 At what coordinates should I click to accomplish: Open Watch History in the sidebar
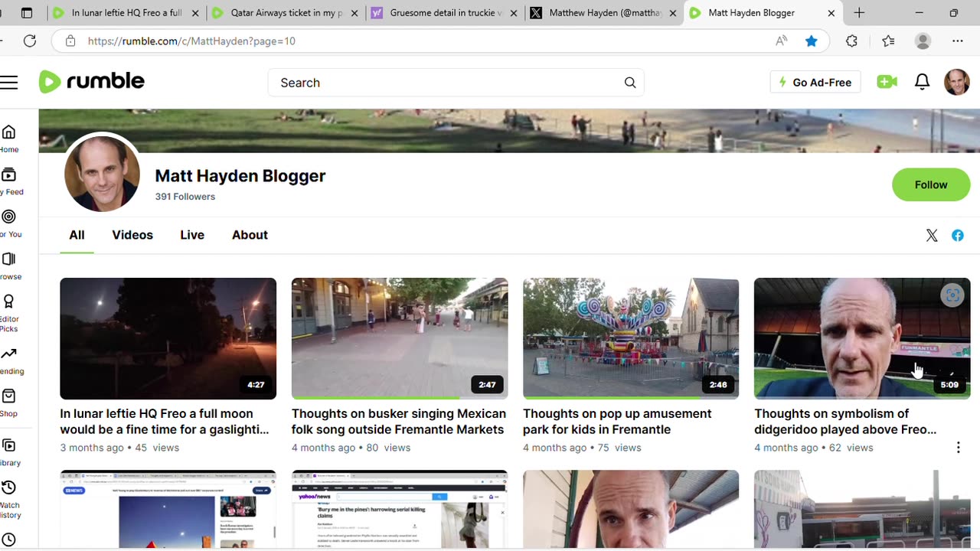(x=9, y=499)
